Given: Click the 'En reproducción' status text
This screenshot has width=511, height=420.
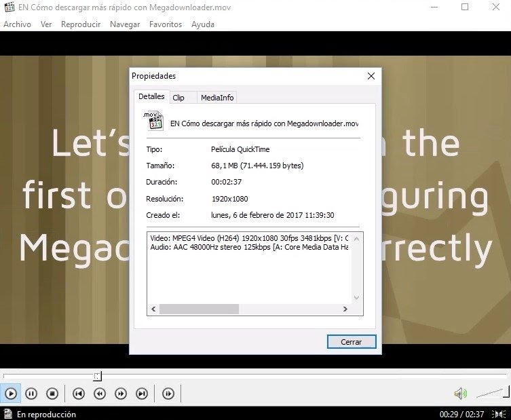Looking at the screenshot, I should (x=46, y=415).
